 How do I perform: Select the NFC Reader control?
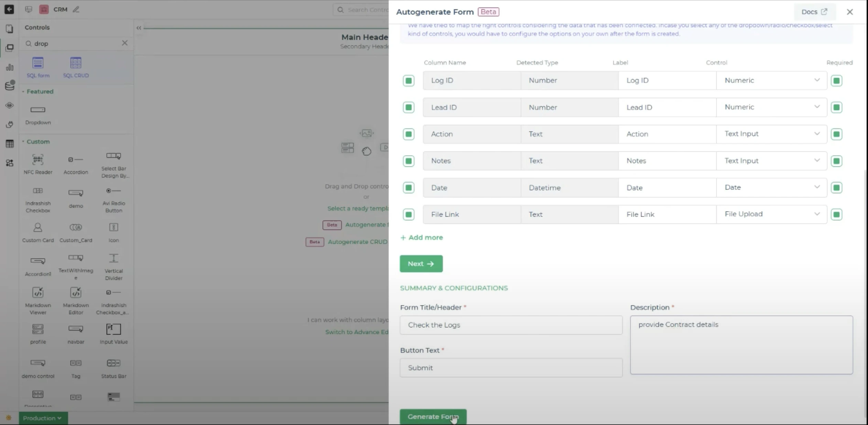38,160
